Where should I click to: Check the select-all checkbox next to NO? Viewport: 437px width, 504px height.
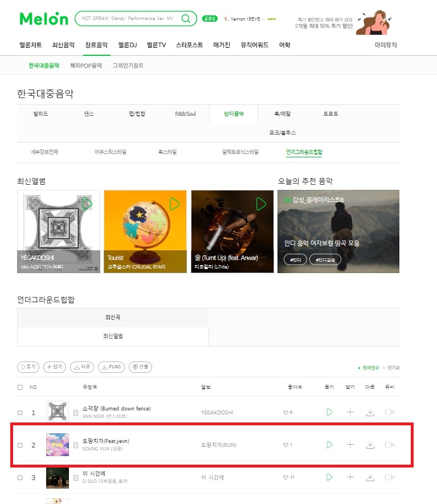point(21,387)
